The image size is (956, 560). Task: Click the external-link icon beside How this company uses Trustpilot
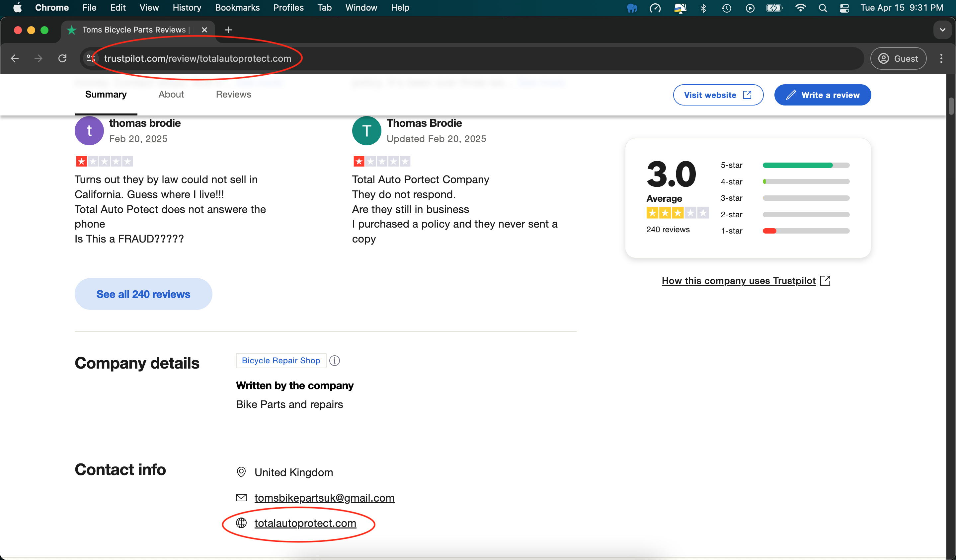tap(825, 281)
